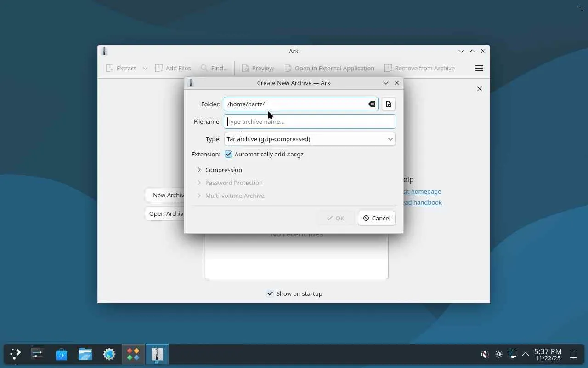Click the colorful diamonds app in taskbar
The image size is (588, 368).
(x=133, y=354)
